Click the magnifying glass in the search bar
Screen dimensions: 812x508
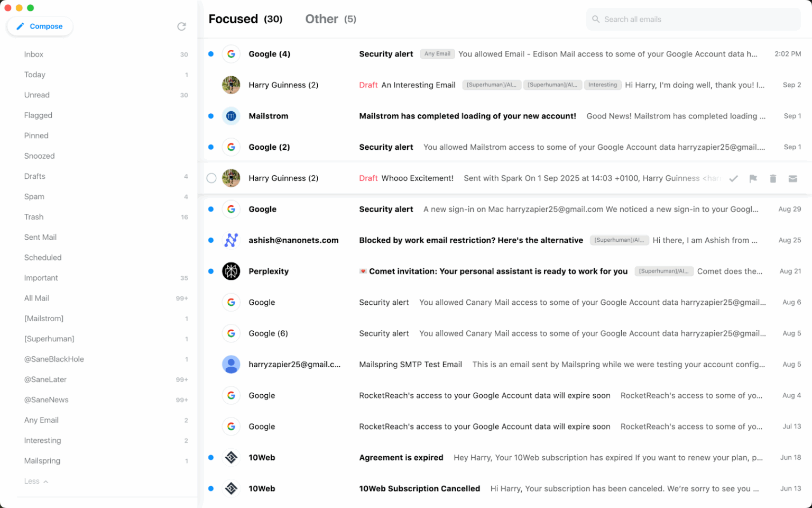tap(596, 19)
